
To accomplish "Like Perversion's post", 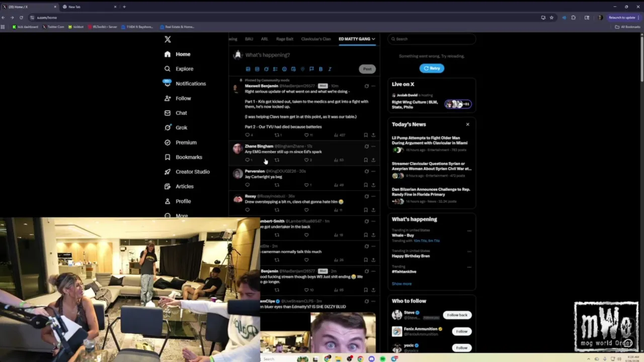I will tap(306, 185).
